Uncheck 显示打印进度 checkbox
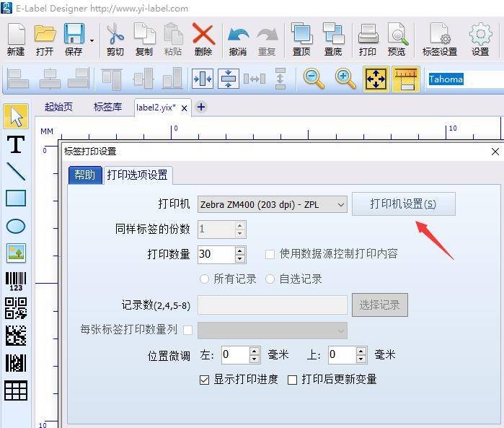The width and height of the screenshot is (504, 428). click(205, 380)
